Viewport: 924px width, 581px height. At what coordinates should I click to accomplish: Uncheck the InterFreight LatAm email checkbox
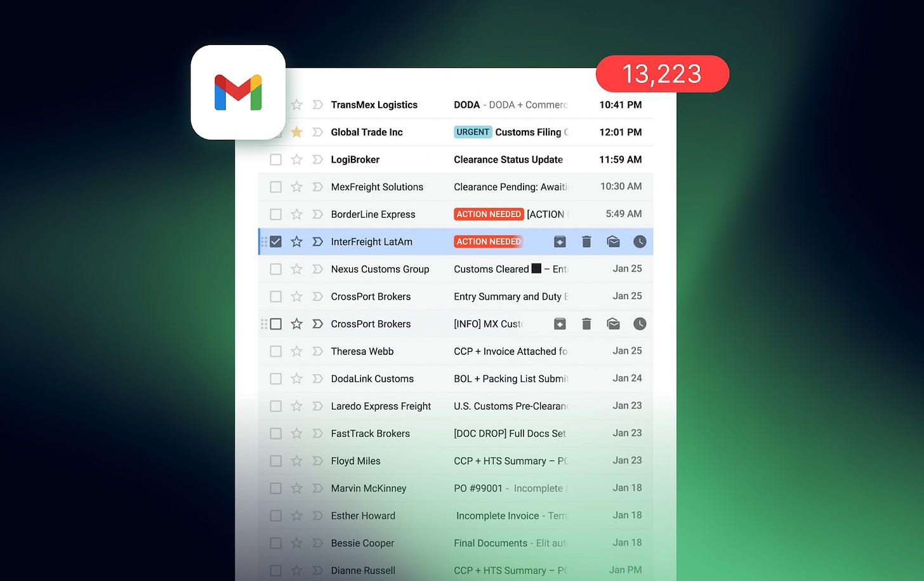click(x=275, y=241)
